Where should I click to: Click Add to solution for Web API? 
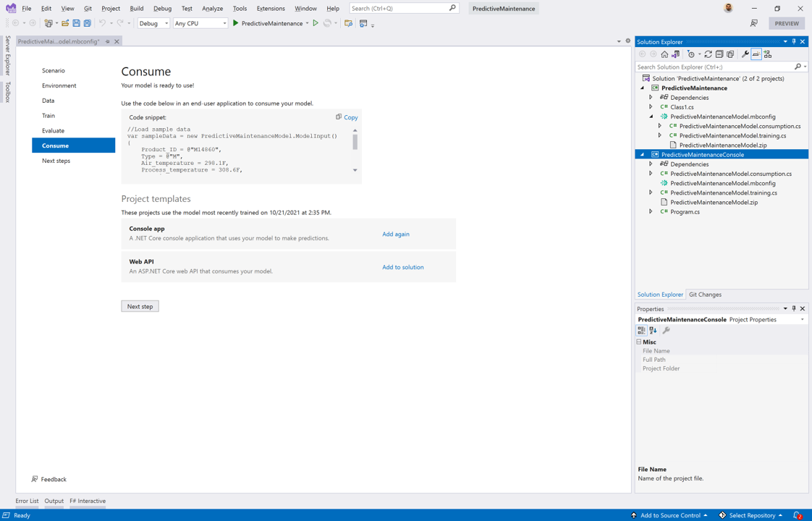pos(403,267)
